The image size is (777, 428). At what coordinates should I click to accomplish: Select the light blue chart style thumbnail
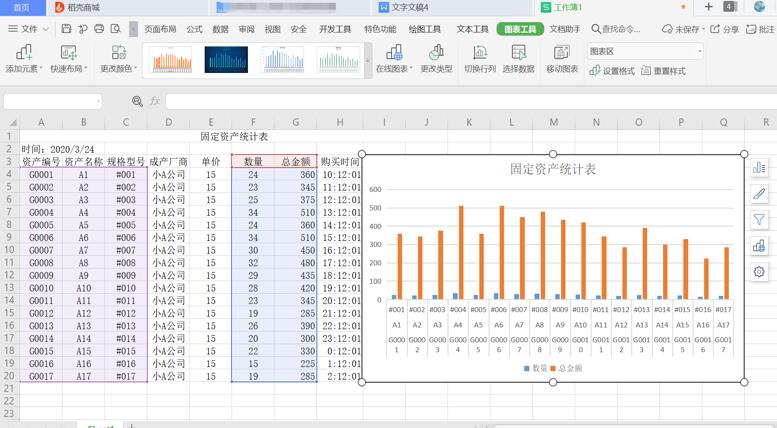click(x=283, y=60)
